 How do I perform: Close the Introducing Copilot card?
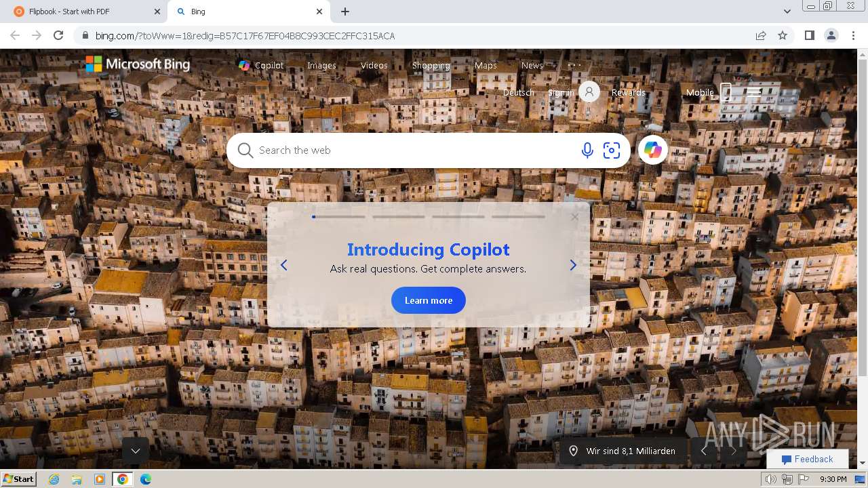pos(575,217)
